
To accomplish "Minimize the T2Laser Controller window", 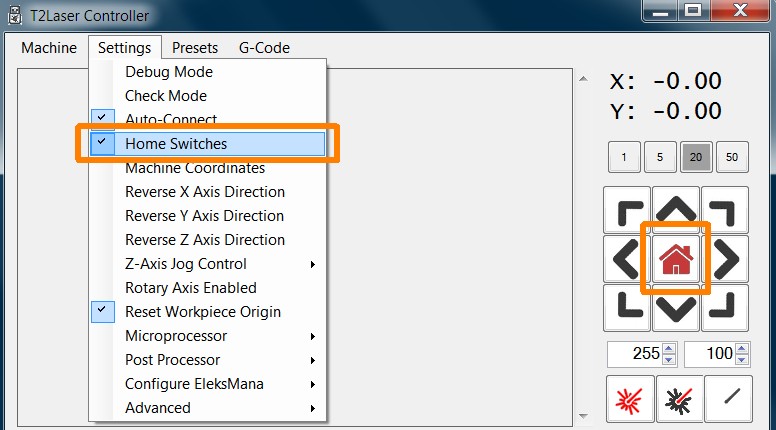I will [660, 10].
